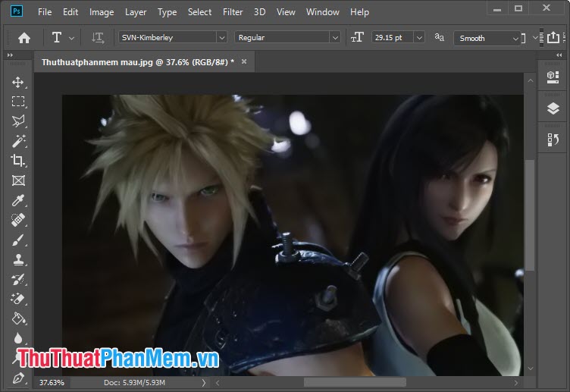
Task: Activate the Crop tool
Action: [18, 161]
